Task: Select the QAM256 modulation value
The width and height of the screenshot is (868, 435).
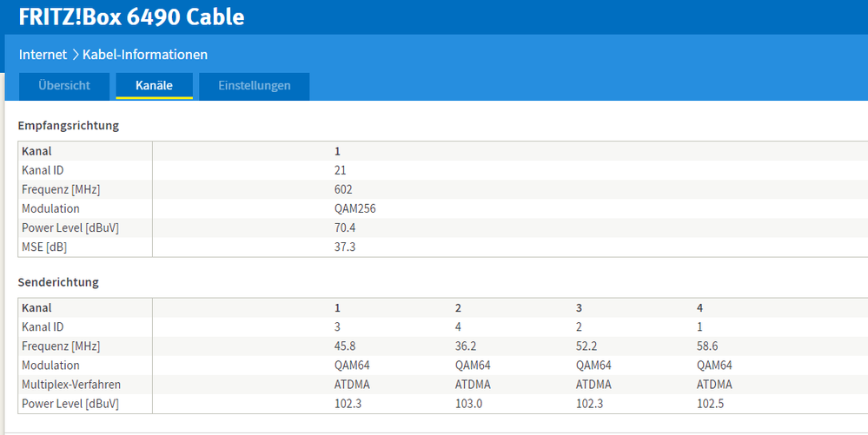Action: 354,208
